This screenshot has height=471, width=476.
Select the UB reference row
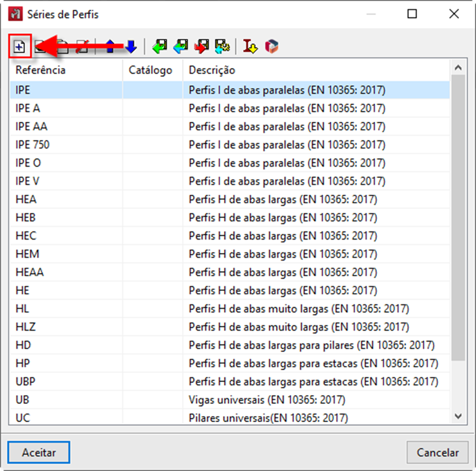[x=230, y=399]
